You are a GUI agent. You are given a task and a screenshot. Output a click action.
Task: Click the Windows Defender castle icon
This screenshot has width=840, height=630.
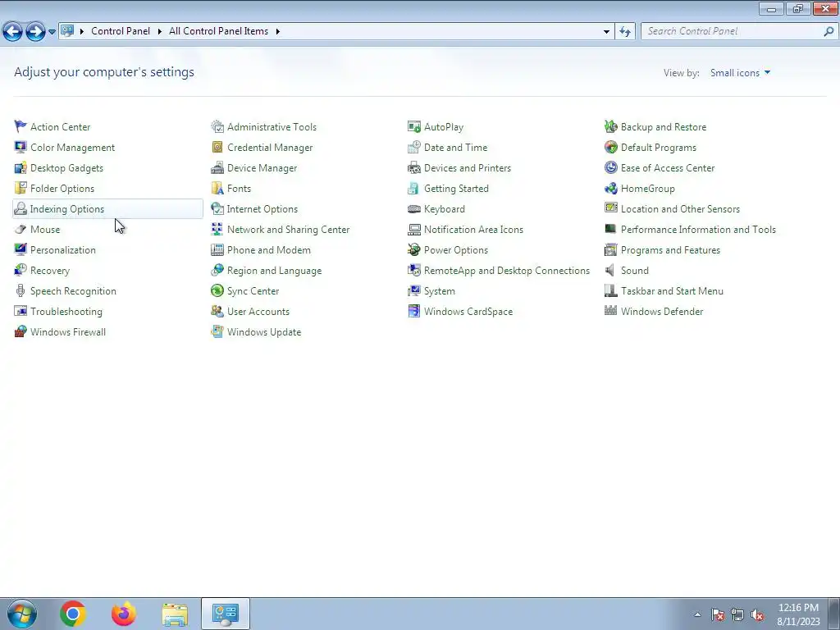point(610,311)
